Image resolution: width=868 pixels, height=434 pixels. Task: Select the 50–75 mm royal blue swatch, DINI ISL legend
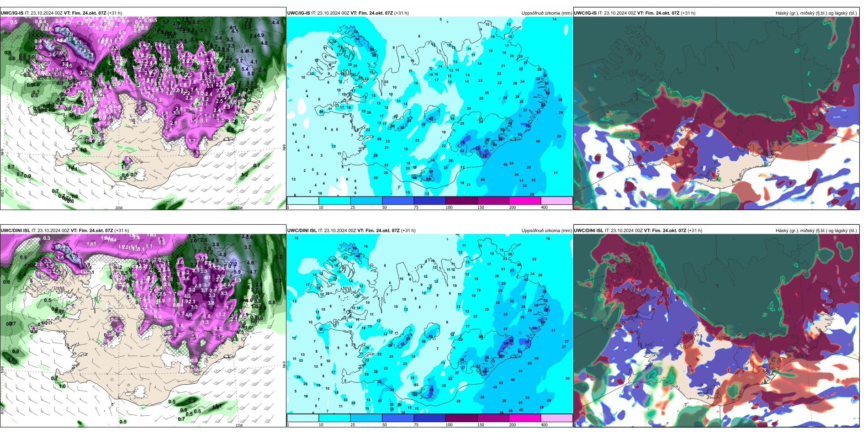398,418
